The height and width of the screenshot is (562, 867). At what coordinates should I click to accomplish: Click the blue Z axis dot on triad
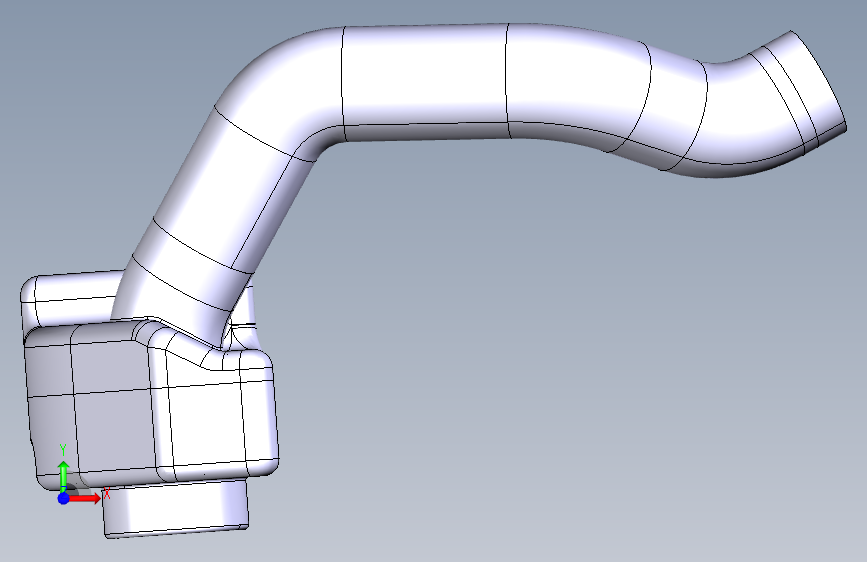64,498
